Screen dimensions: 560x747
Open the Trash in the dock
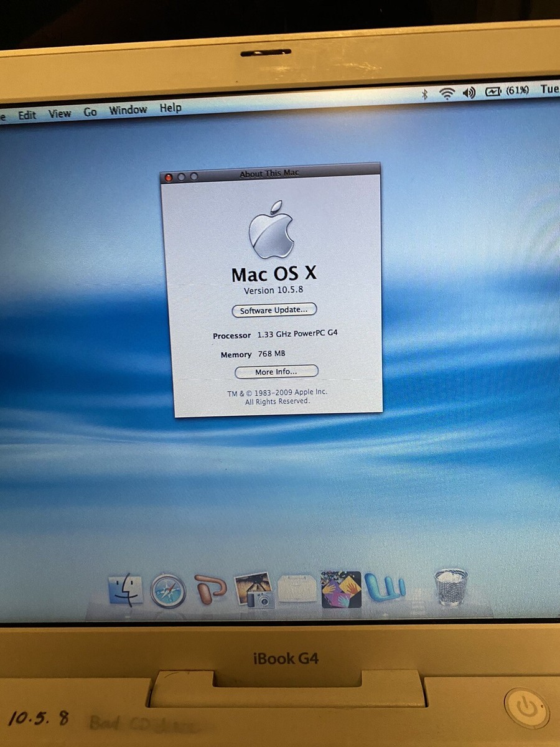[x=451, y=586]
